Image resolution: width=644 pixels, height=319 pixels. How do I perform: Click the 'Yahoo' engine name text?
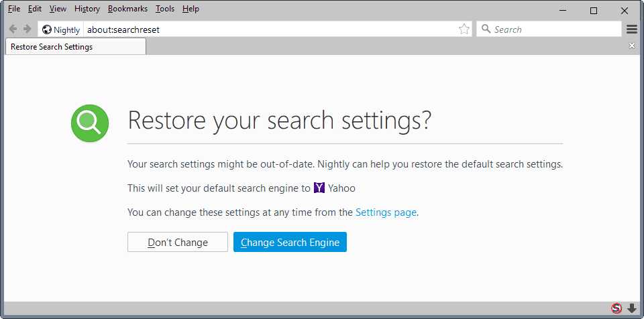[341, 188]
